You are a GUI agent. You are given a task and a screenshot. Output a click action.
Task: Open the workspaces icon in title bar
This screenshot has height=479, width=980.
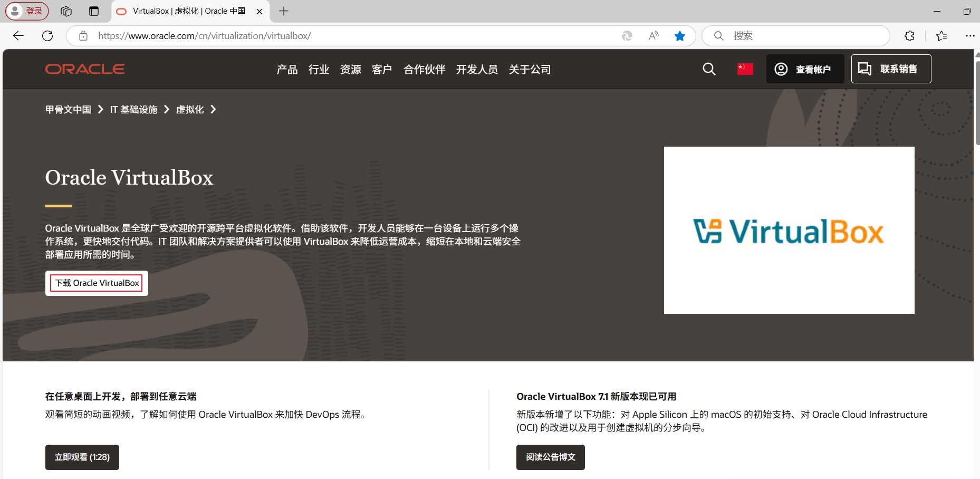tap(66, 11)
